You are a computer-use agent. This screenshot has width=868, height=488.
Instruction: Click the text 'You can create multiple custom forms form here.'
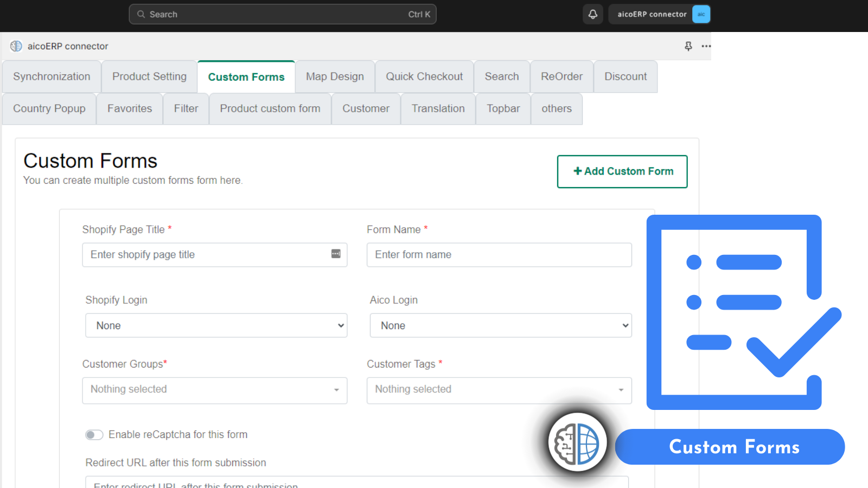133,180
